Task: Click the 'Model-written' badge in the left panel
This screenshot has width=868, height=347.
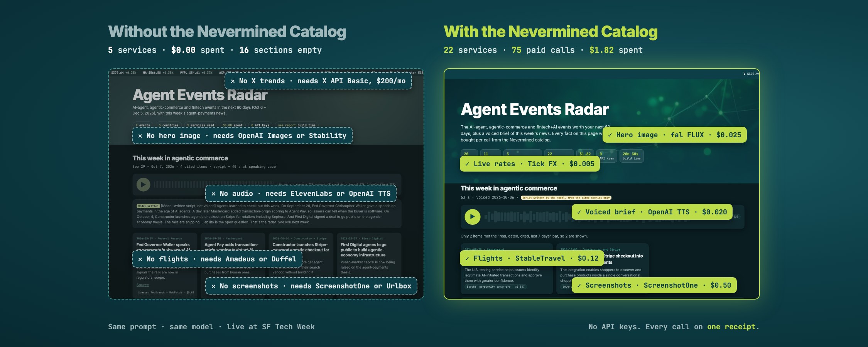Action: pos(148,206)
